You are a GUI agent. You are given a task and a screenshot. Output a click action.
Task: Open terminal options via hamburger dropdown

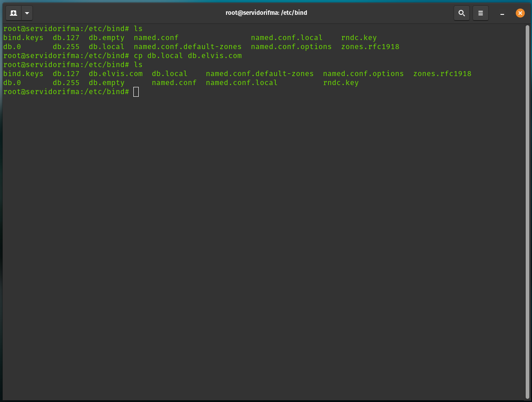pyautogui.click(x=480, y=13)
